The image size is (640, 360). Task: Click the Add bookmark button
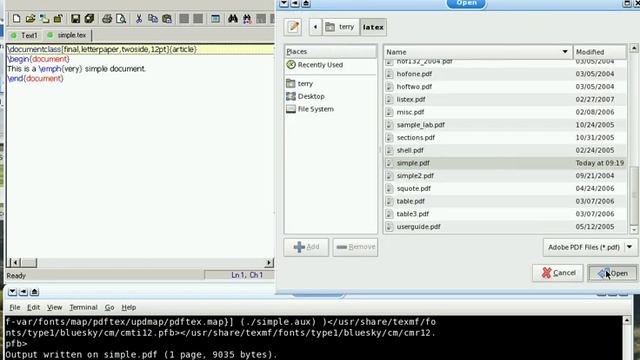click(306, 247)
